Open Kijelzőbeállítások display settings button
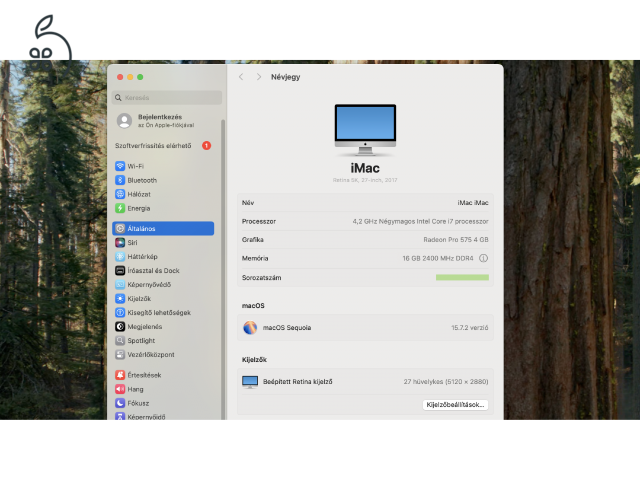This screenshot has width=640, height=480. (x=455, y=405)
